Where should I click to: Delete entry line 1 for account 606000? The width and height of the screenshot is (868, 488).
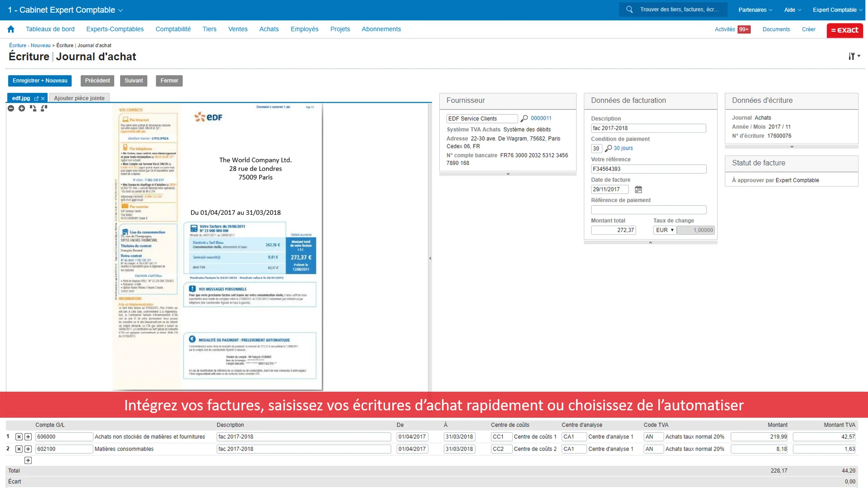pyautogui.click(x=19, y=437)
